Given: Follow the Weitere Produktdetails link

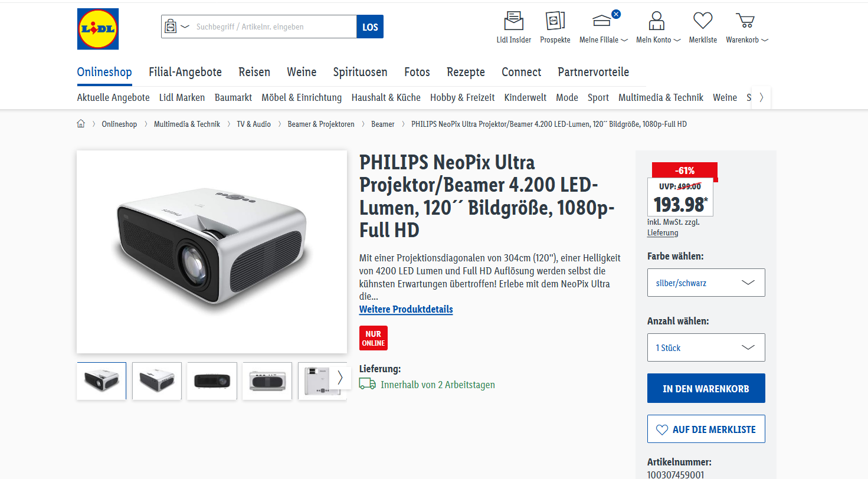Looking at the screenshot, I should (406, 309).
